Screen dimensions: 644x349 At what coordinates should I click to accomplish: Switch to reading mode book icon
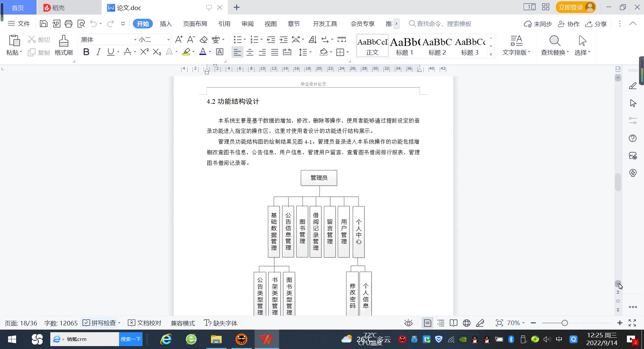pos(453,323)
